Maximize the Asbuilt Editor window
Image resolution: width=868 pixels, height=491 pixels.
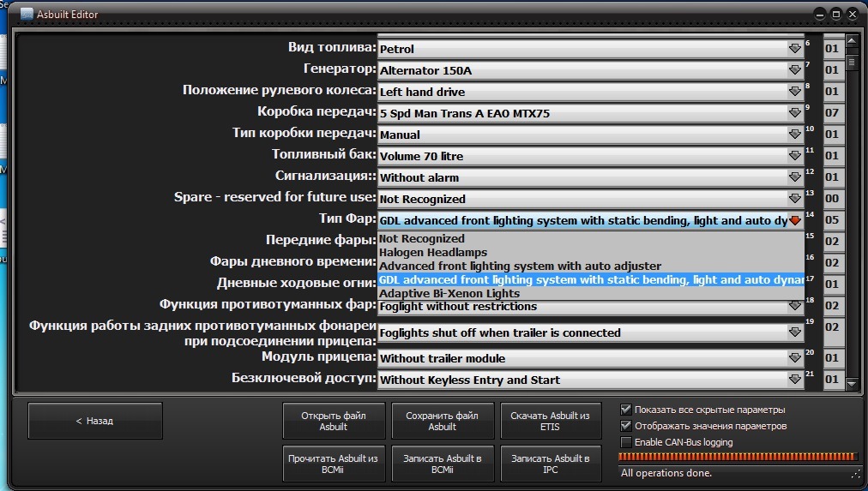(836, 15)
